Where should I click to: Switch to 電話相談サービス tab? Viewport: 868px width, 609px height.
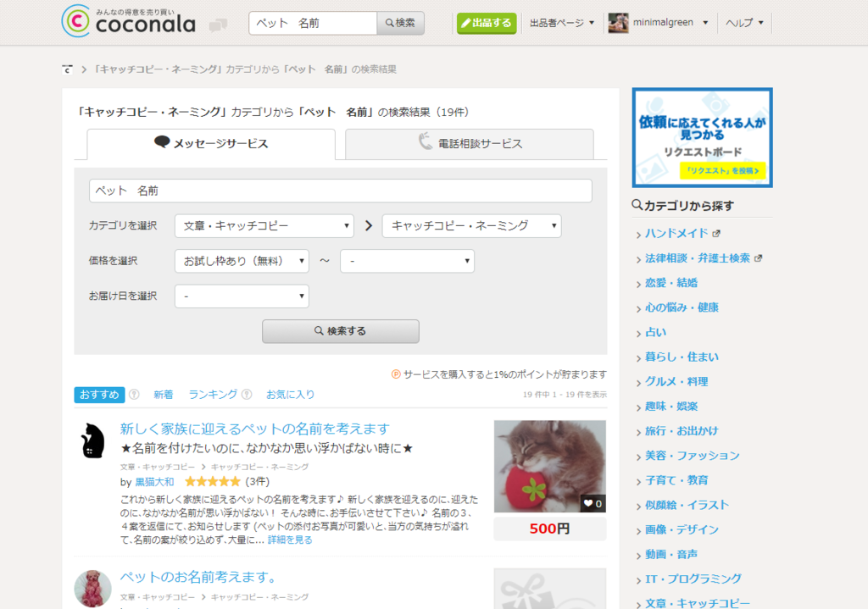tap(470, 144)
